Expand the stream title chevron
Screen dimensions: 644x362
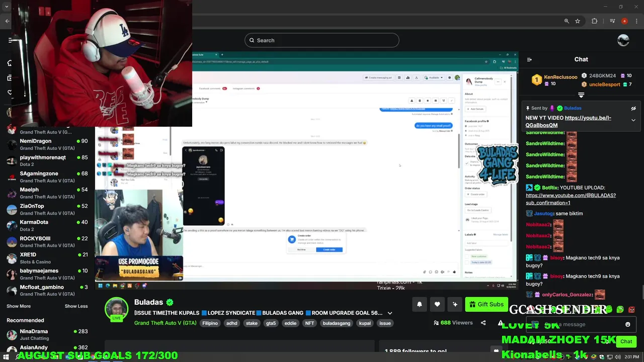[389, 313]
